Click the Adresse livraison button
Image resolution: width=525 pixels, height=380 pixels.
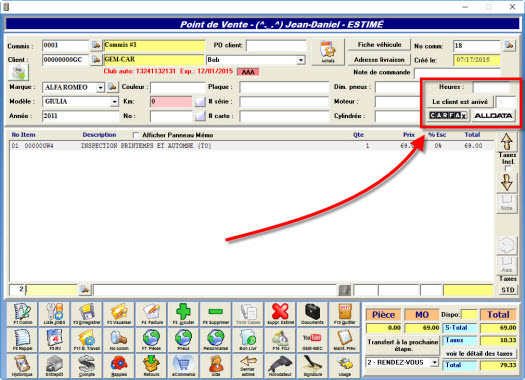coord(379,60)
